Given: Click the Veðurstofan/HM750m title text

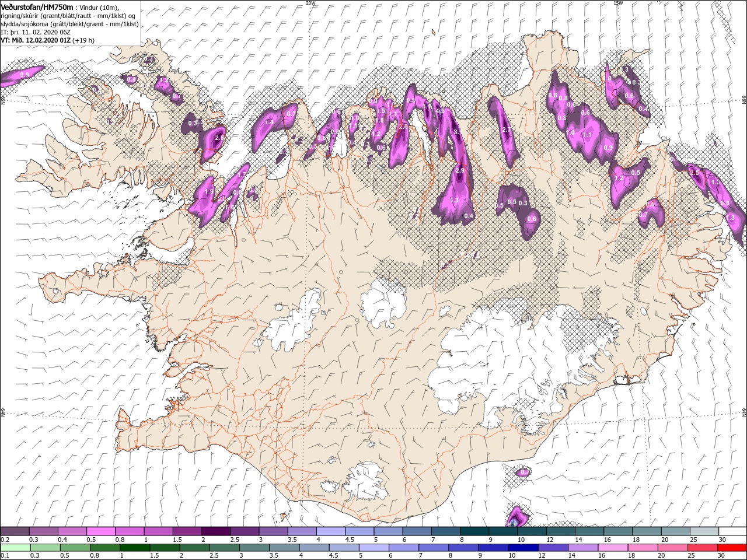Looking at the screenshot, I should tap(37, 7).
